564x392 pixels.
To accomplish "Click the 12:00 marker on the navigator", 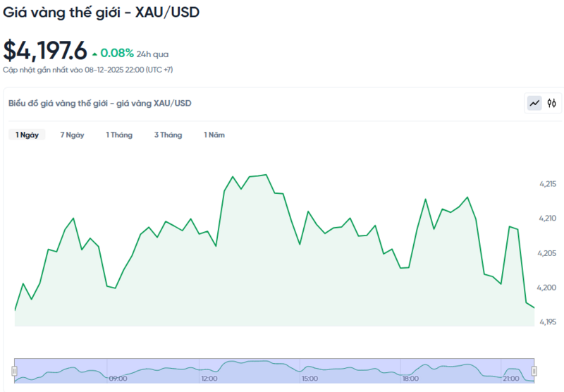I will coord(209,379).
